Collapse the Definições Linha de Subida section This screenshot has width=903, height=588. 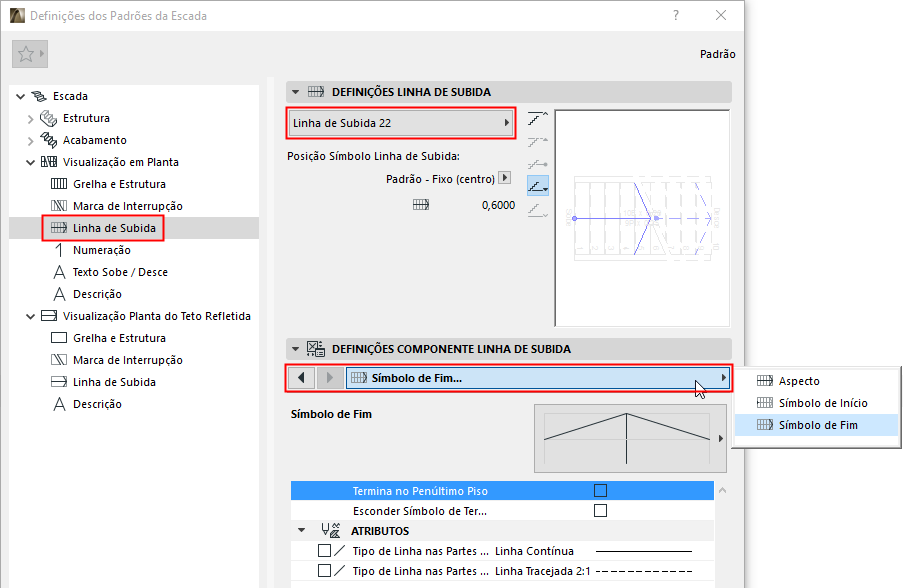tap(296, 92)
